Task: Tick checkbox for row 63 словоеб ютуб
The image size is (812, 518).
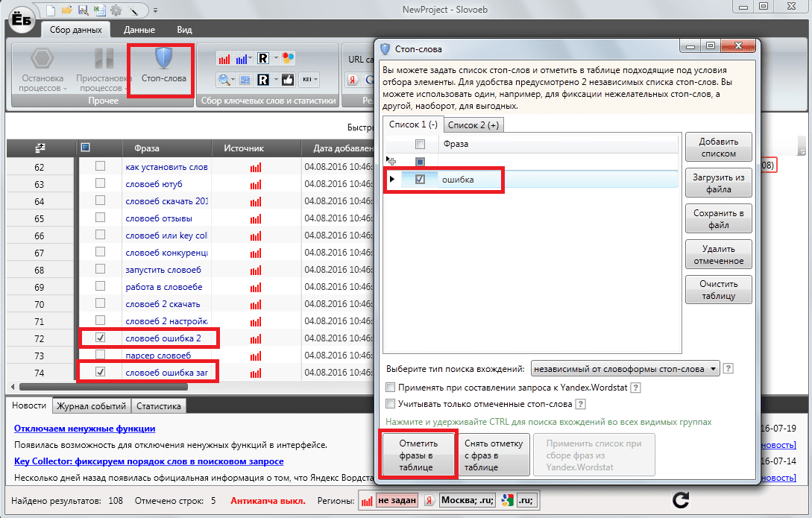Action: 100,183
